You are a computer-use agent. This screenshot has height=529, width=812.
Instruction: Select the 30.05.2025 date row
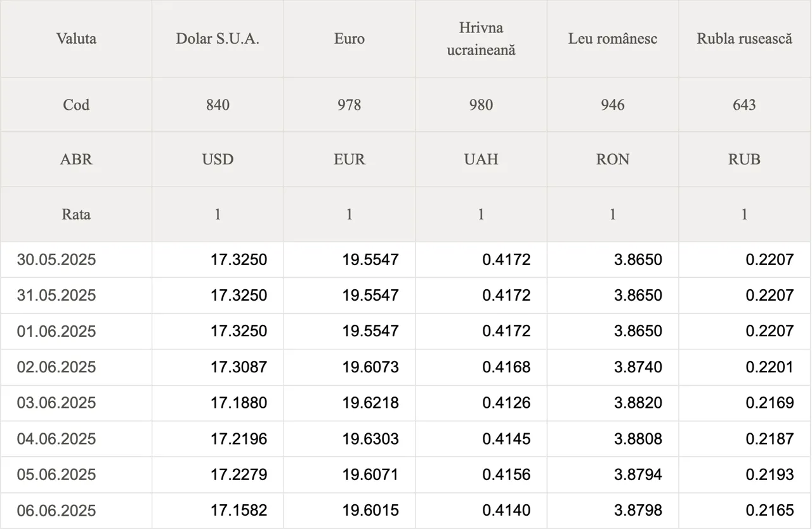(x=406, y=259)
